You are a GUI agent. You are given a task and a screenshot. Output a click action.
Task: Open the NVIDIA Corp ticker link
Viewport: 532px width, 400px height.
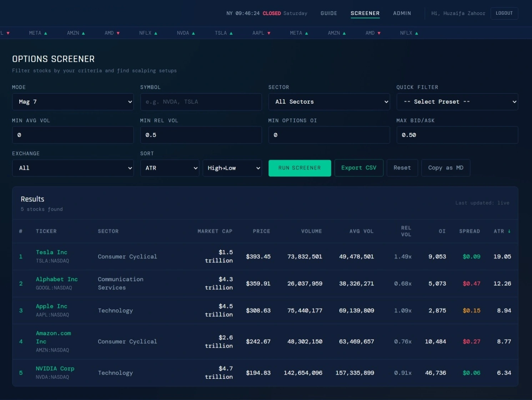click(x=55, y=369)
